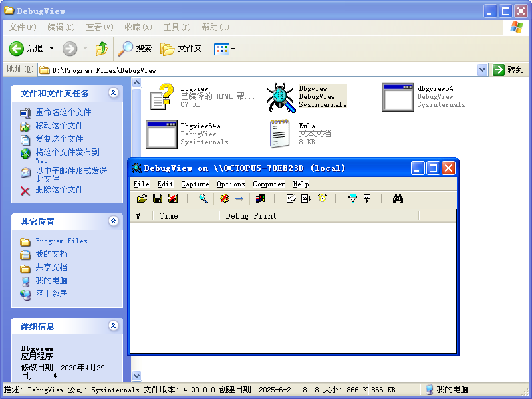The height and width of the screenshot is (399, 532).
Task: Collapse the Other Places panel
Action: (x=113, y=221)
